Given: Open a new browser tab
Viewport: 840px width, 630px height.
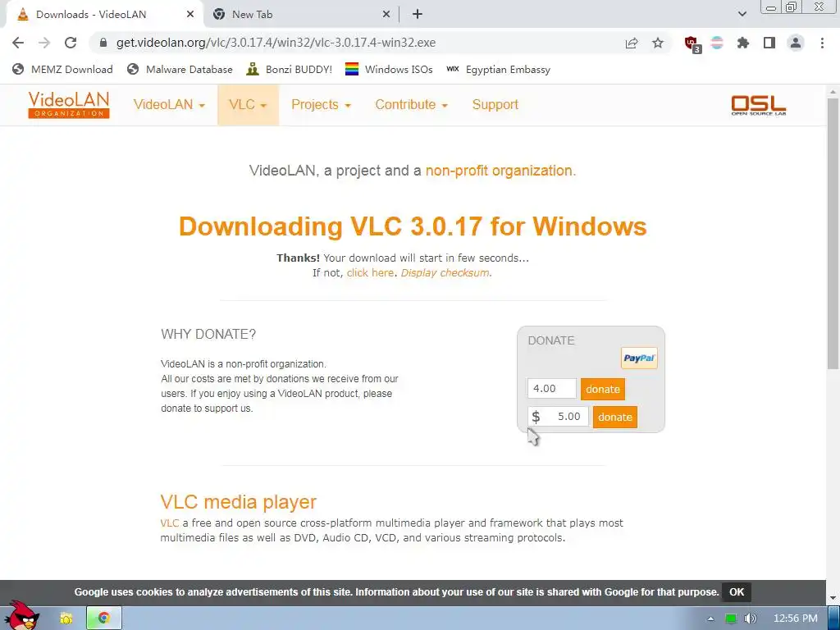Looking at the screenshot, I should point(418,15).
